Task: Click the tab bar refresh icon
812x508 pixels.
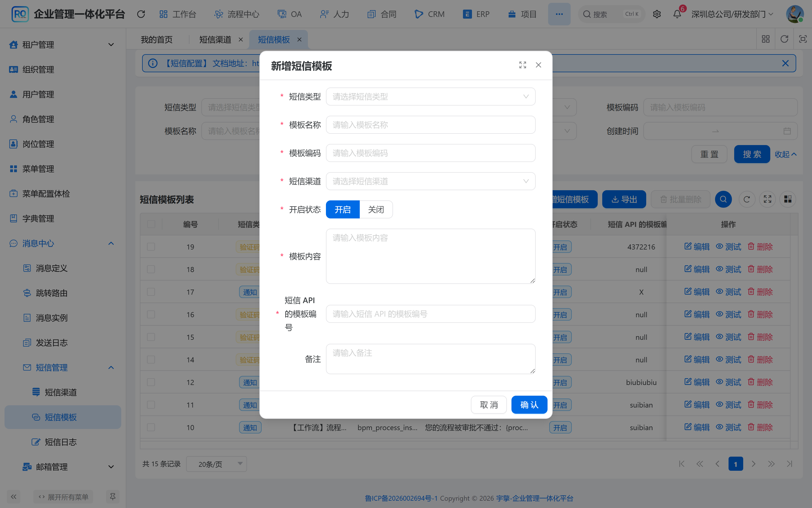Action: (x=784, y=39)
